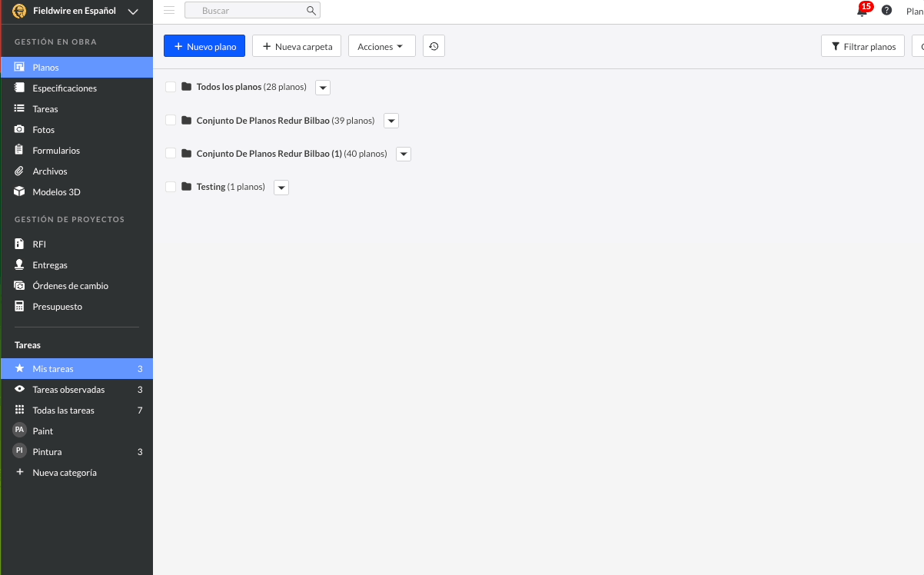This screenshot has width=924, height=575.
Task: Select the PA Paint category badge
Action: (19, 430)
